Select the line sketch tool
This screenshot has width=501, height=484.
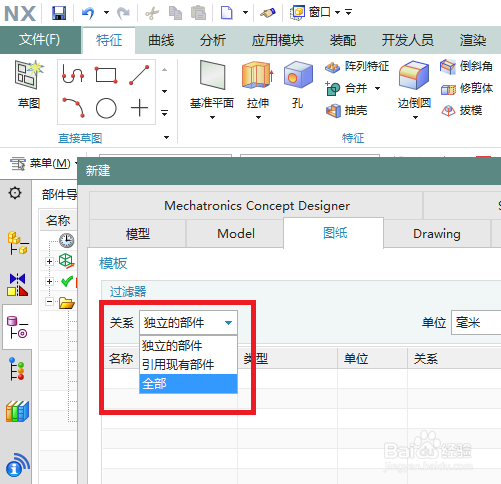(139, 75)
